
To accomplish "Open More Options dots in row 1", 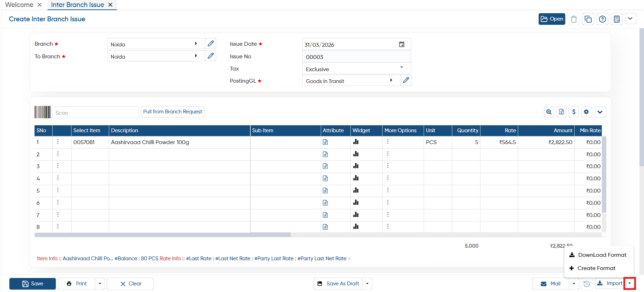I will [388, 142].
